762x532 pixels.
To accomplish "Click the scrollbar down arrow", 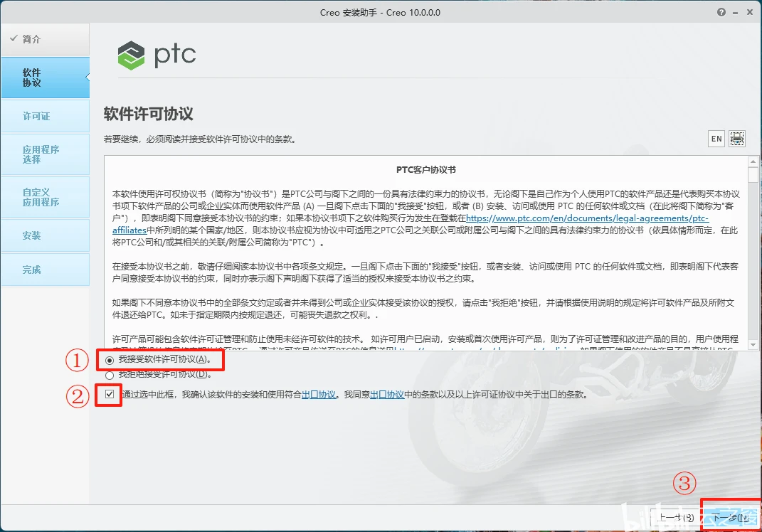I will (x=752, y=344).
